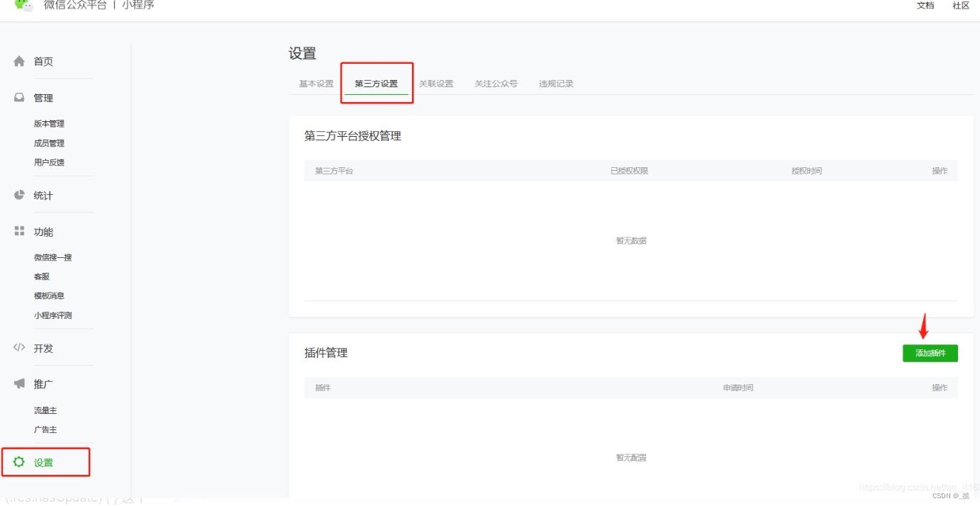Click the code brackets icon beside 开发
Screen dimensions: 980x506
click(19, 348)
